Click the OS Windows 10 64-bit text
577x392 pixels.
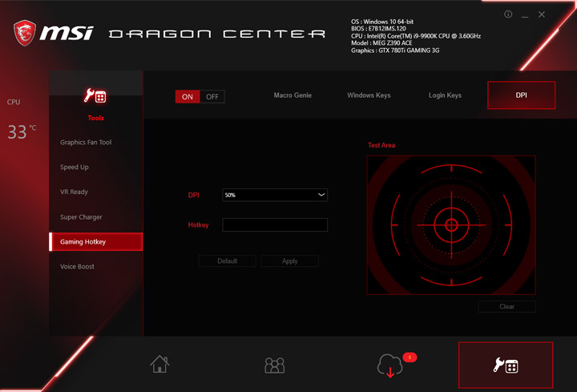[x=382, y=22]
